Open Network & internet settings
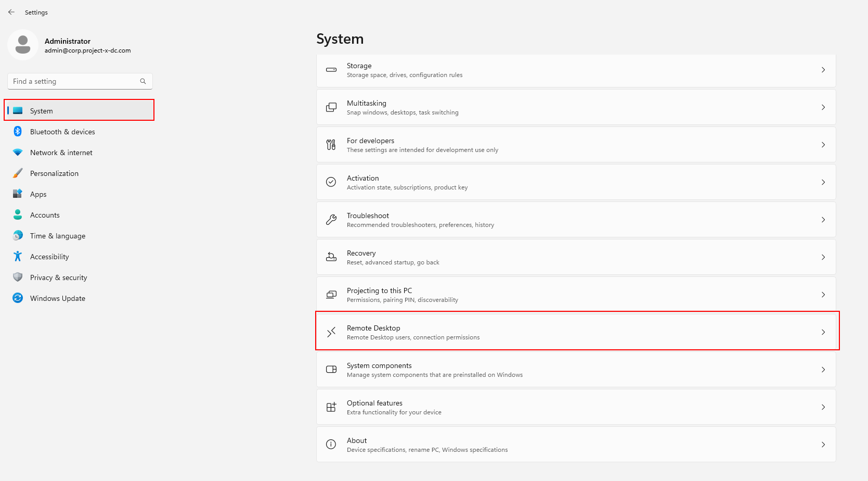 pos(61,153)
